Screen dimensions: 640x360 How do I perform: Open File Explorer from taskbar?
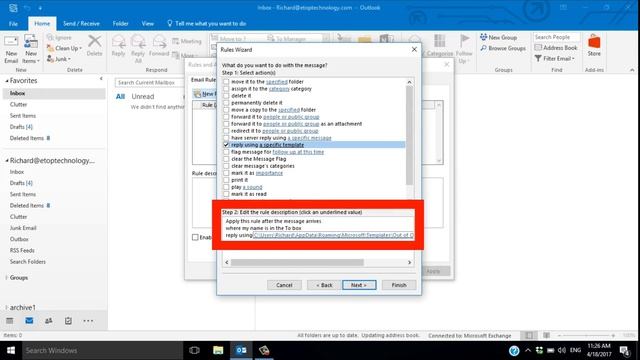click(x=218, y=350)
